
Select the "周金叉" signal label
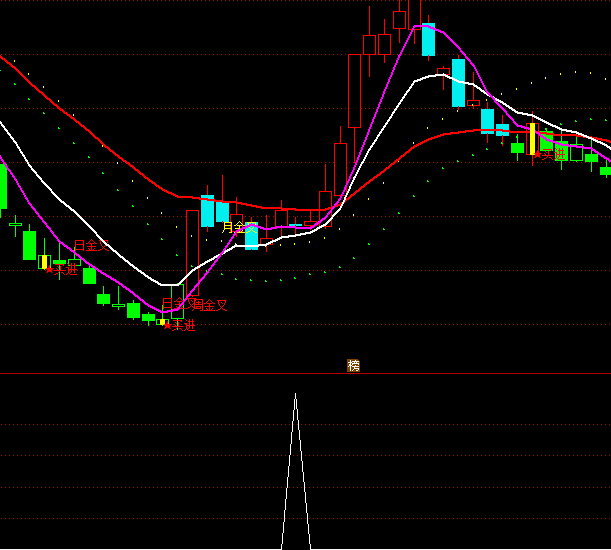click(x=210, y=305)
